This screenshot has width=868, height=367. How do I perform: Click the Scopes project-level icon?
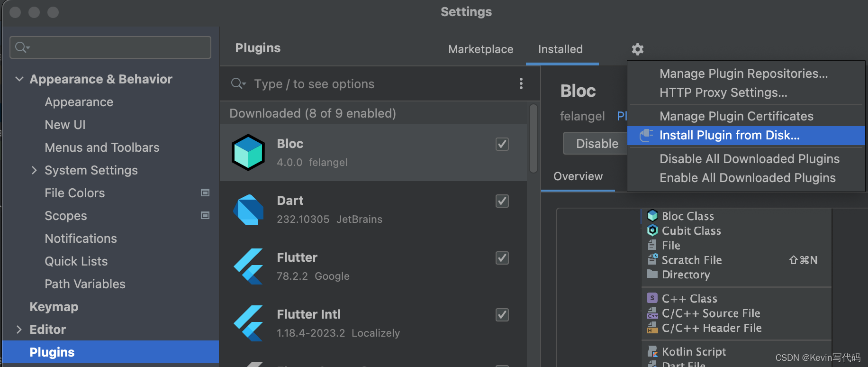click(x=205, y=215)
